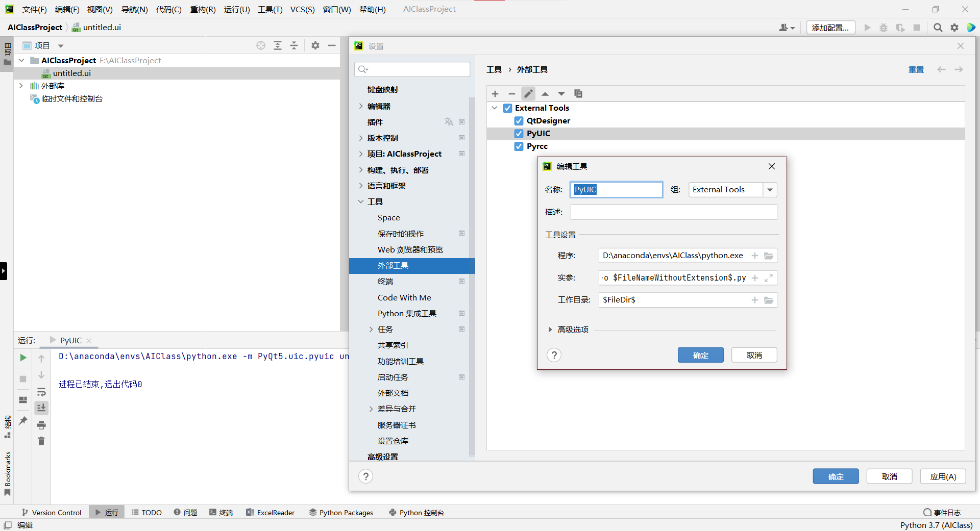Stop the running process
The image size is (980, 531).
tap(23, 379)
